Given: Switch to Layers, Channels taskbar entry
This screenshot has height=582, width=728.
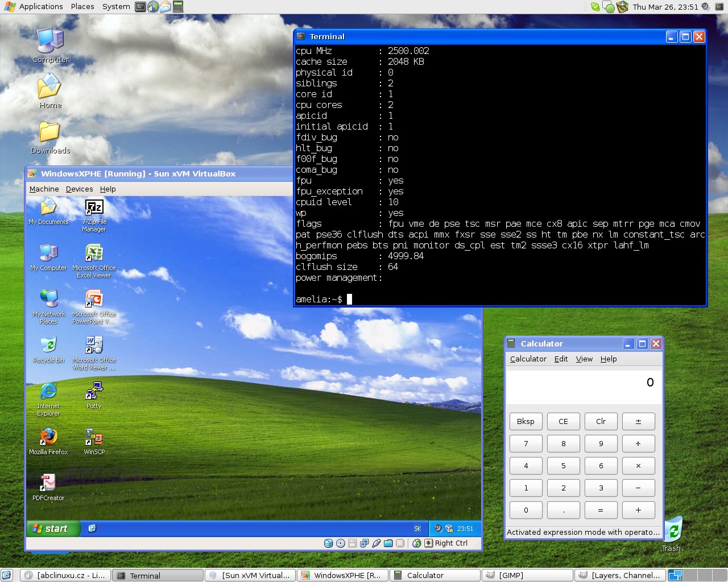Looking at the screenshot, I should click(619, 575).
